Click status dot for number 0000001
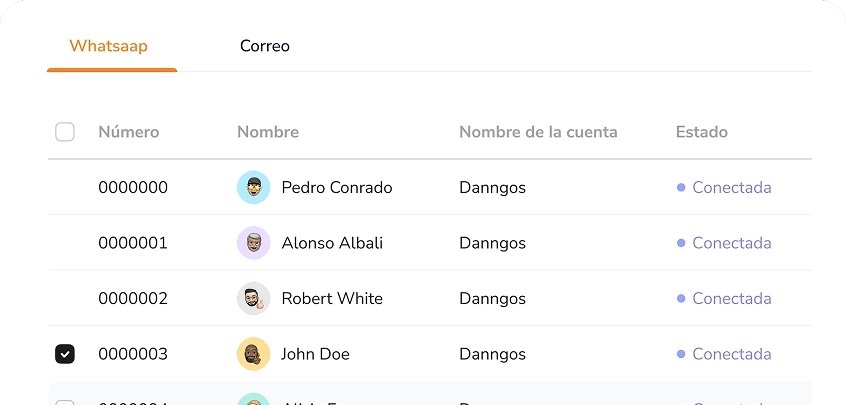846x405 pixels. [681, 243]
